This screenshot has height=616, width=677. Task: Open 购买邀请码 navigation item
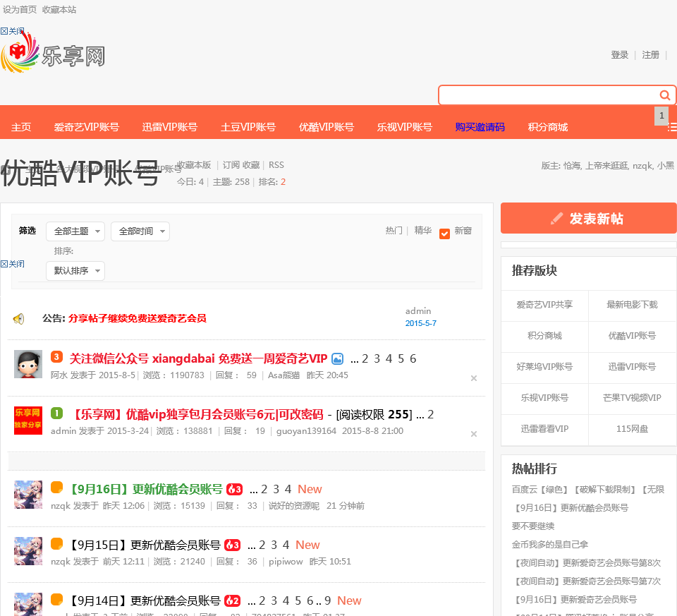coord(480,127)
